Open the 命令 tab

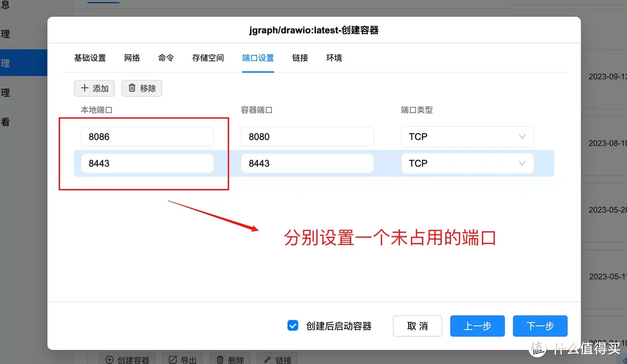166,58
